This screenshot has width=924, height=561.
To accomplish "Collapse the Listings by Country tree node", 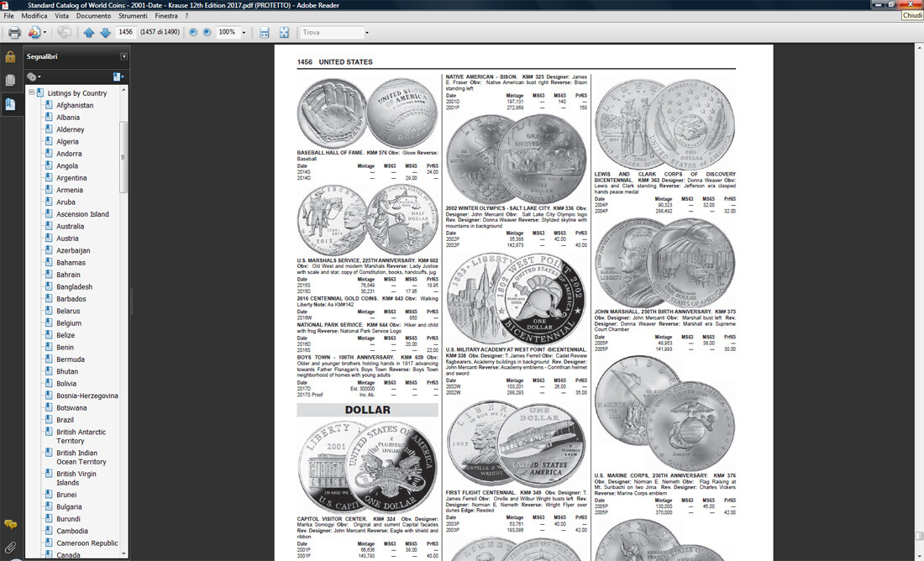I will [x=32, y=92].
